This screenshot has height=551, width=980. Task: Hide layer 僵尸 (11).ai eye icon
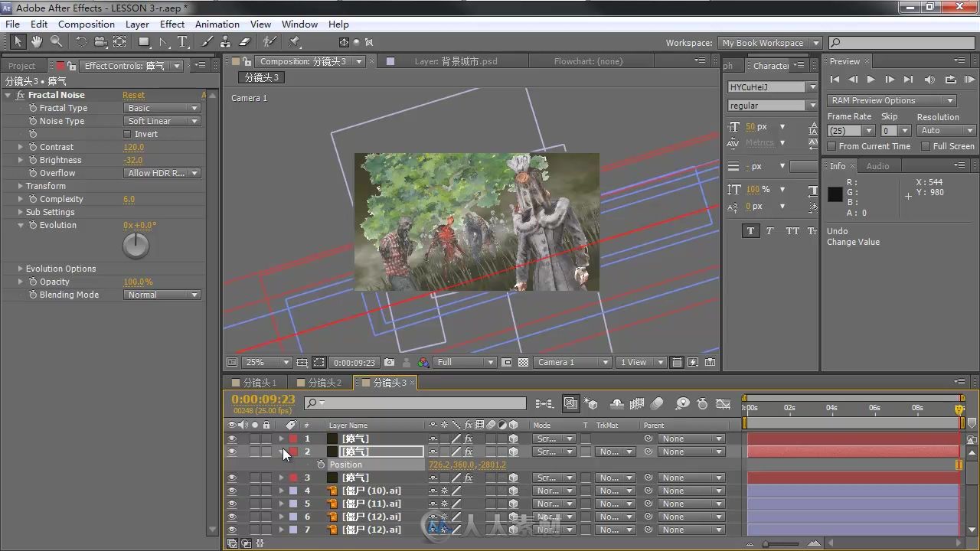tap(232, 504)
